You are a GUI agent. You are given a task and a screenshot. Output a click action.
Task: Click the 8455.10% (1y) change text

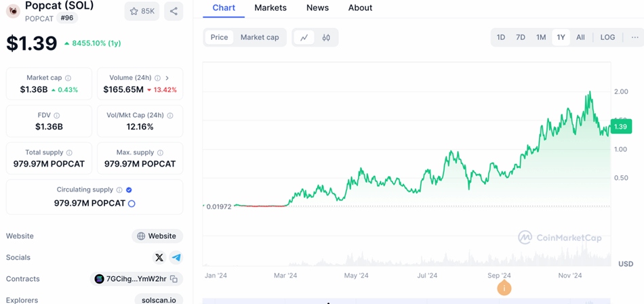click(x=96, y=43)
